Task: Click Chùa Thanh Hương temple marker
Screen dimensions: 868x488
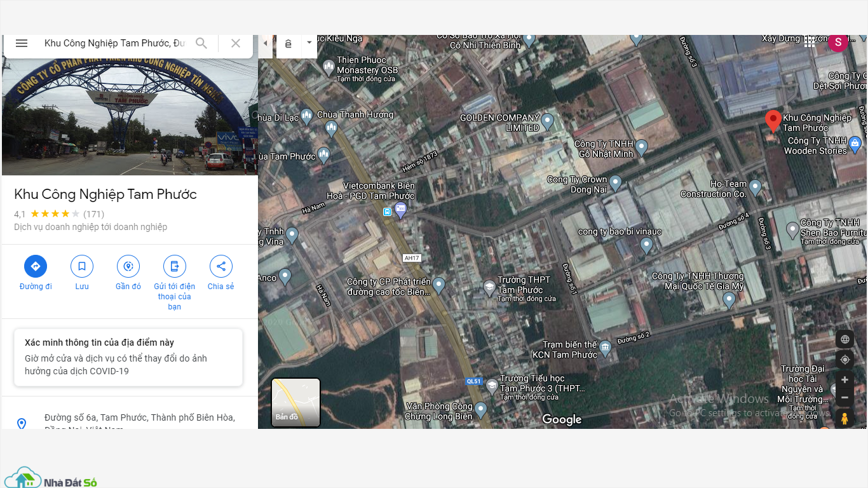Action: 331,129
